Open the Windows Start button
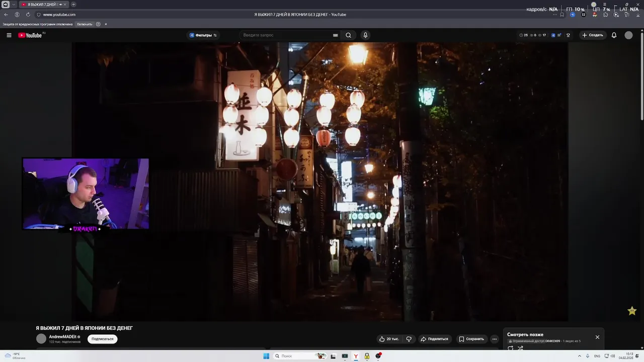The image size is (644, 362). point(266,356)
